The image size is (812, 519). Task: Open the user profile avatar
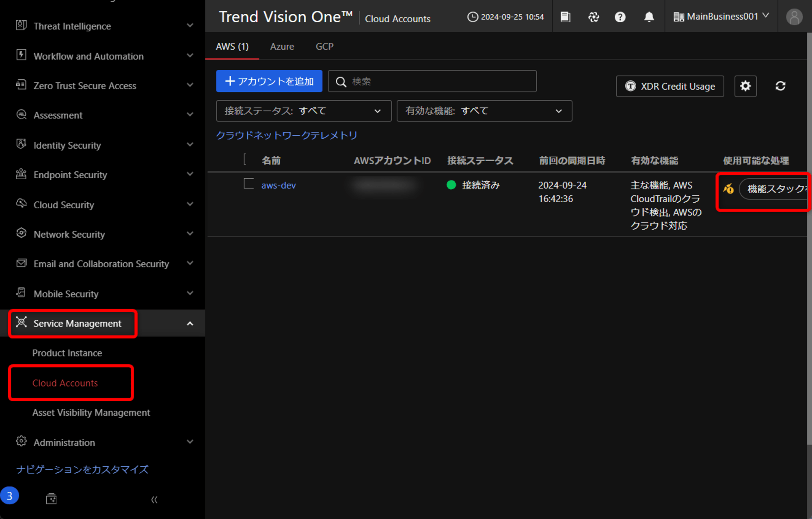pyautogui.click(x=794, y=17)
